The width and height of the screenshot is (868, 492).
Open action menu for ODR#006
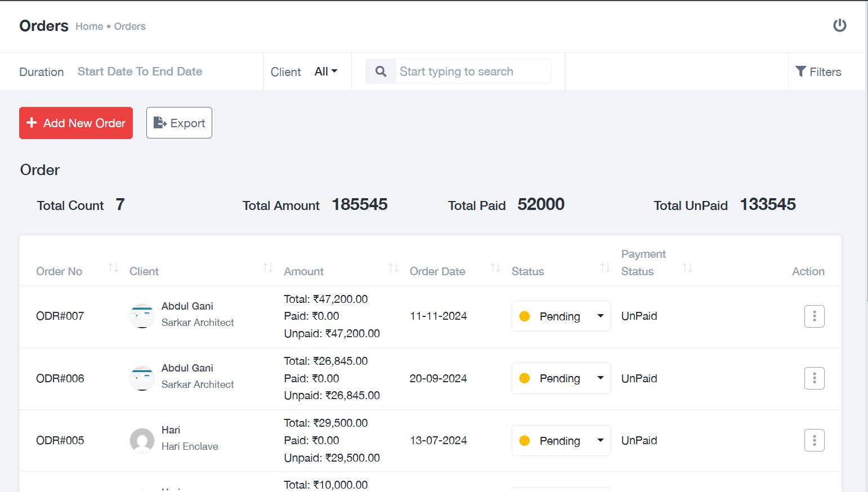[814, 378]
